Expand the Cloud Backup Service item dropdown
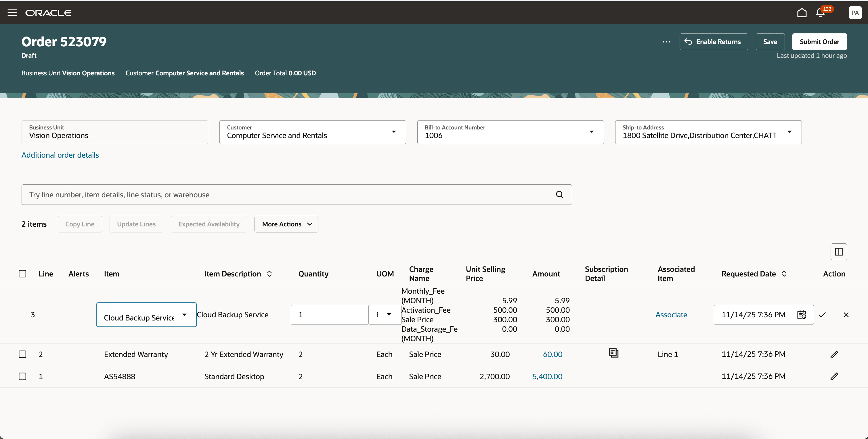868x439 pixels. click(x=184, y=315)
